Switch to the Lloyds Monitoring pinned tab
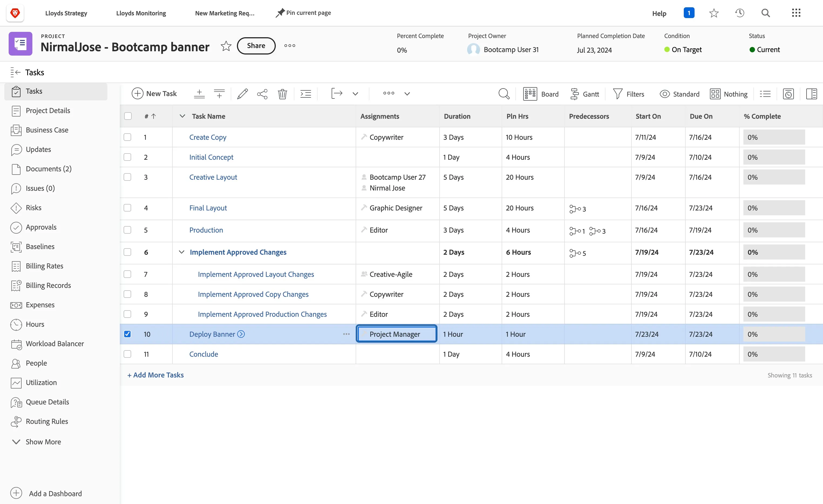 141,13
